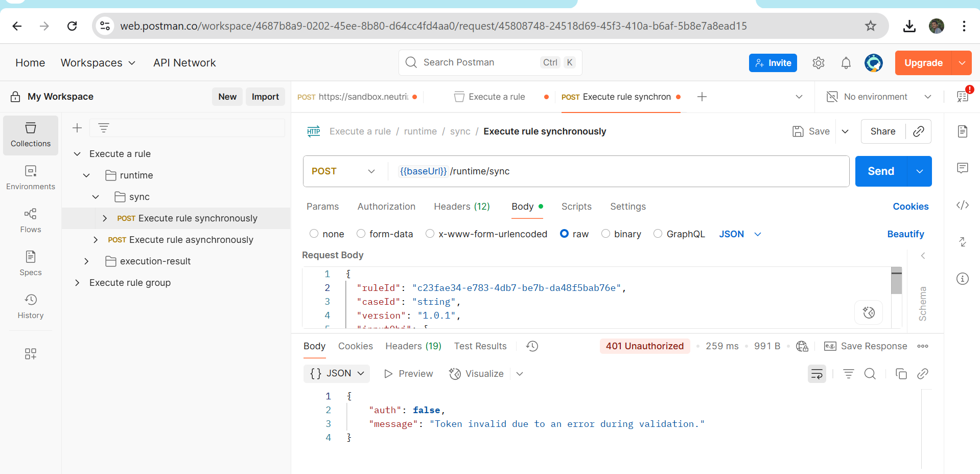Open the response JSON format dropdown
The image size is (980, 474).
pos(337,374)
